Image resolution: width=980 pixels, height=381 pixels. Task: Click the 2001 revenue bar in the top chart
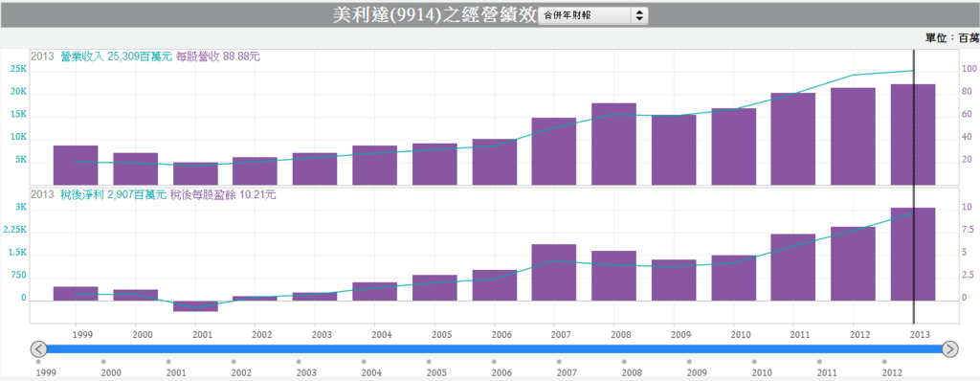[x=195, y=173]
